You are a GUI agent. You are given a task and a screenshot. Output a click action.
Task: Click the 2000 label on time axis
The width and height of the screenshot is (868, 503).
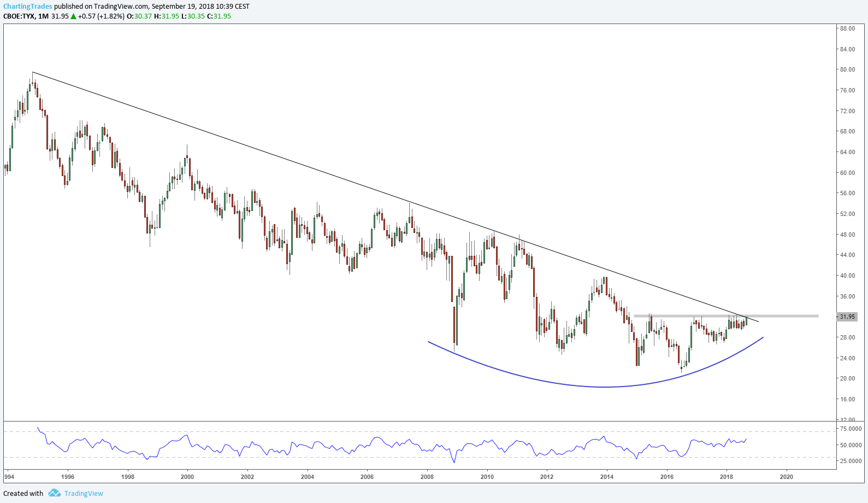click(187, 477)
